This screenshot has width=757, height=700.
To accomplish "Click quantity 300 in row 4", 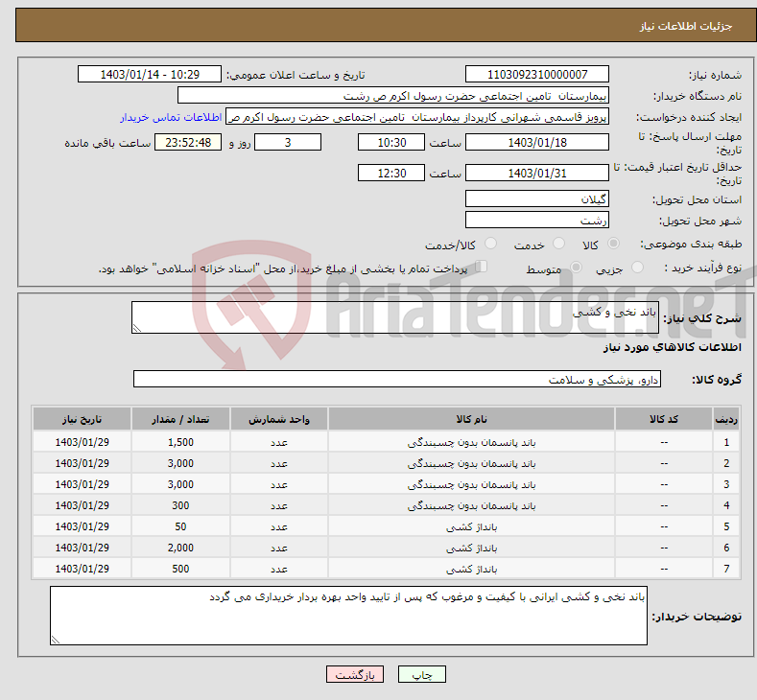I will pos(180,506).
